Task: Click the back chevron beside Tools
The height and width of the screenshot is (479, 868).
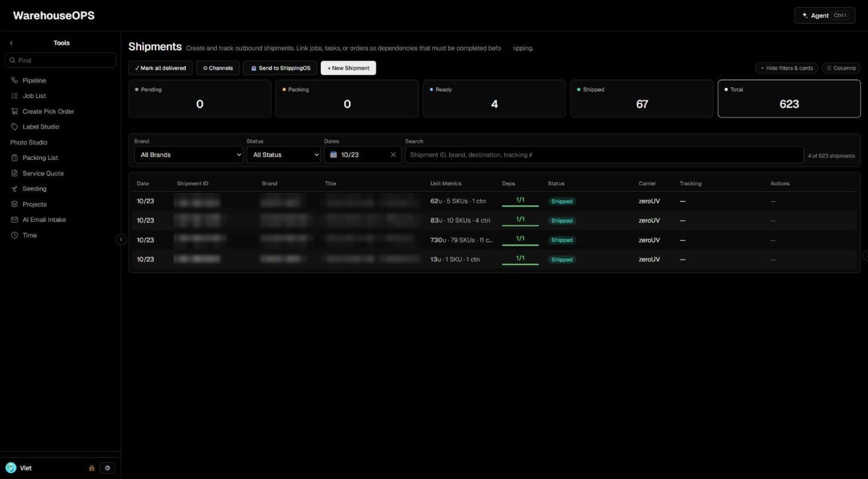Action: [x=11, y=43]
